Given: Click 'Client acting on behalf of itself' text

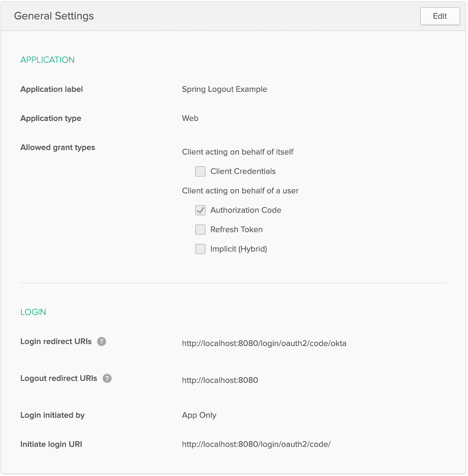Looking at the screenshot, I should point(238,152).
